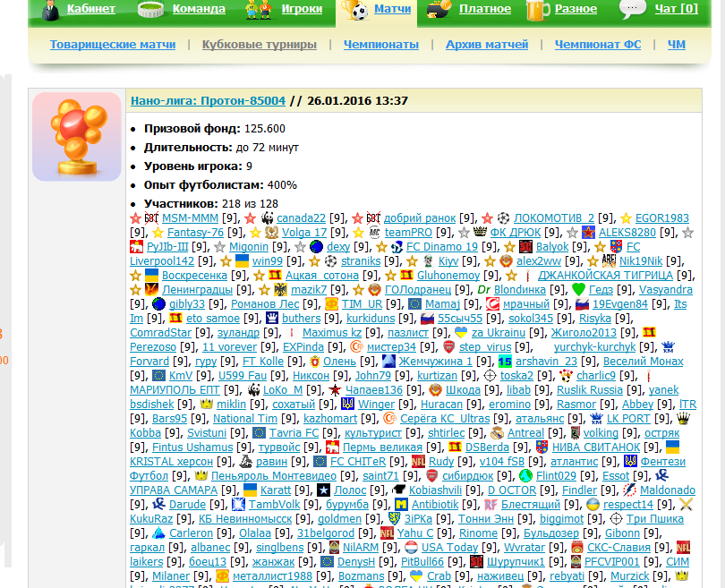Click the stadium icon beside Команда
This screenshot has height=588, width=725.
click(x=151, y=10)
